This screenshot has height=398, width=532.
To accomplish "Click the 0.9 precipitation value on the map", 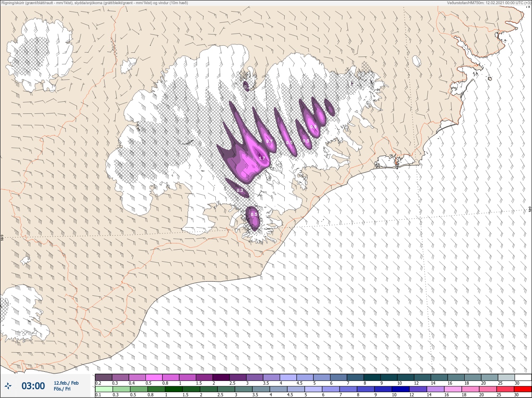I will [x=313, y=127].
